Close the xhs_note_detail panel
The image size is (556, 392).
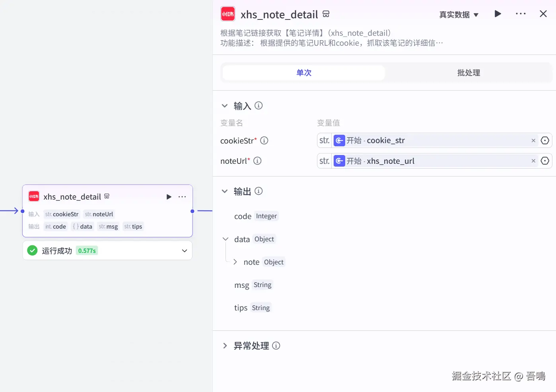(543, 14)
